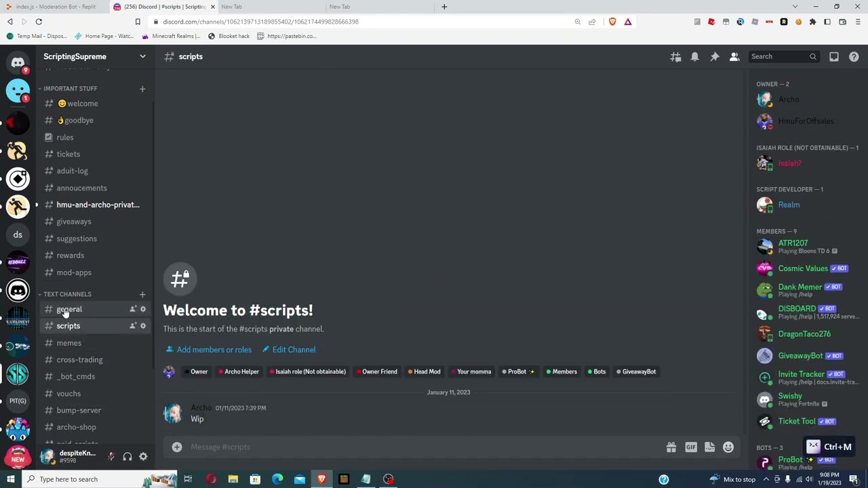Open the emoji picker
Screen dimensions: 868x488
[728, 447]
